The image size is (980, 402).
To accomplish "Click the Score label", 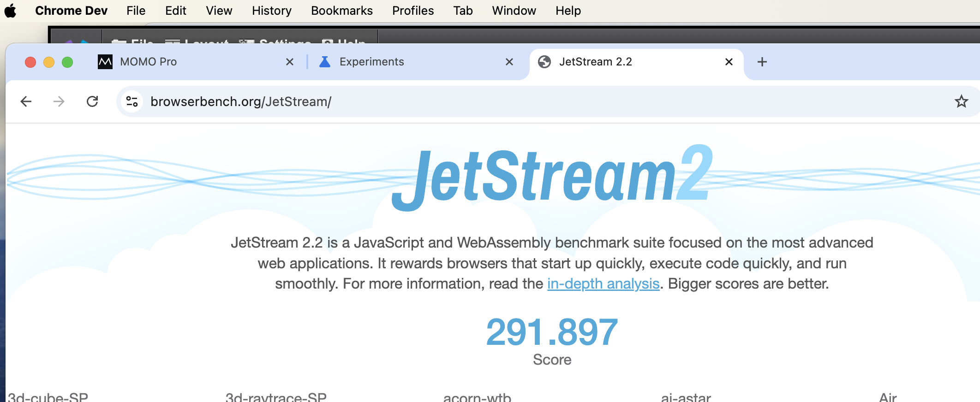I will tap(552, 360).
